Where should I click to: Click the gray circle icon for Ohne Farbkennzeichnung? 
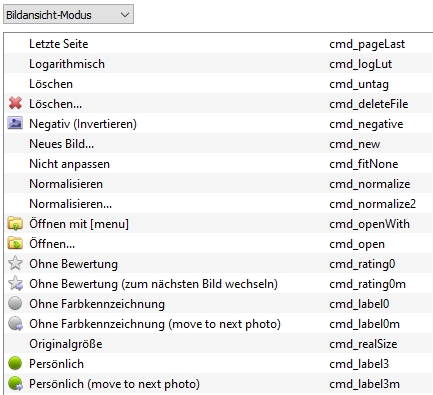(x=15, y=303)
